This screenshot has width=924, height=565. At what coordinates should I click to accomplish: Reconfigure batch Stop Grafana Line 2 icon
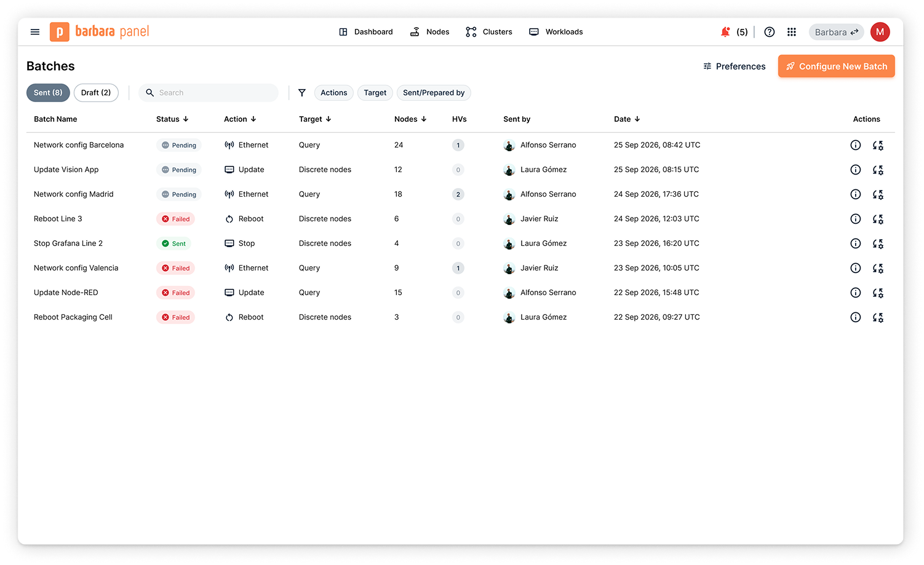[878, 243]
